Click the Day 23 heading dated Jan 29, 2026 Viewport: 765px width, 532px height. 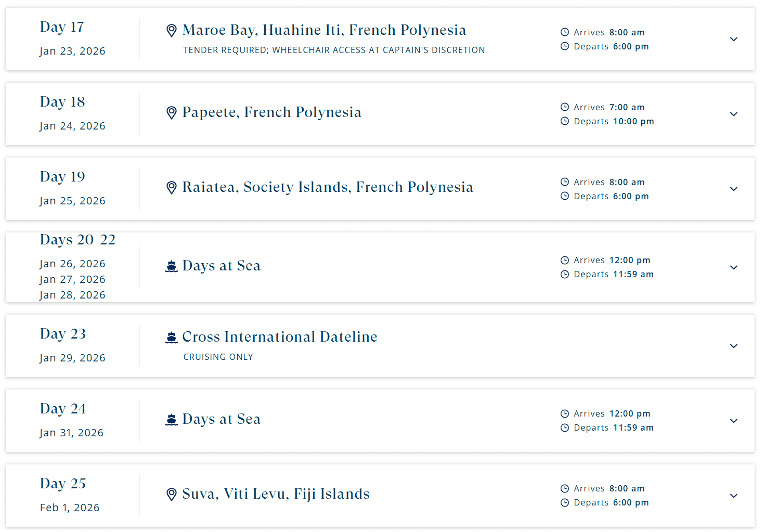tap(63, 334)
